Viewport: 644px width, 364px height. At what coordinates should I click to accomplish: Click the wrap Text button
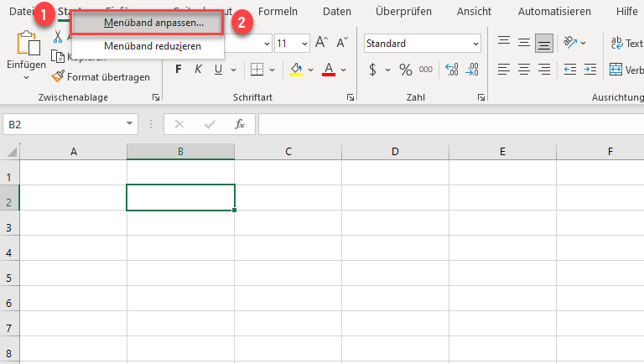(626, 43)
